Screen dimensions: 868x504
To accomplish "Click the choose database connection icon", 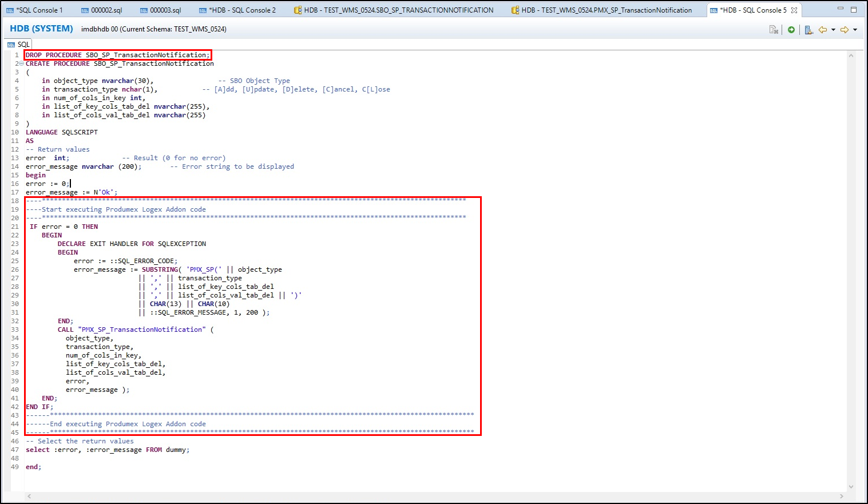I will (x=808, y=30).
